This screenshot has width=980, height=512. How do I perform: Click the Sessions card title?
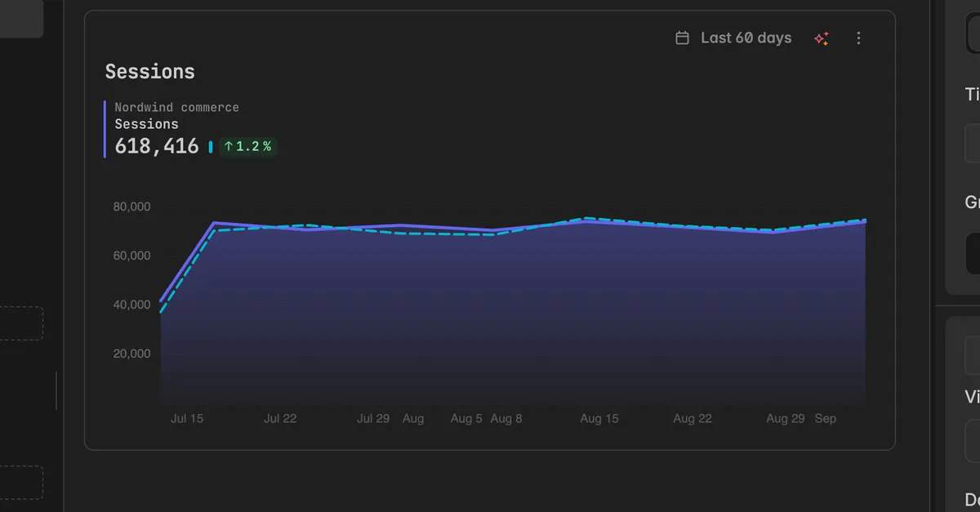[x=150, y=72]
